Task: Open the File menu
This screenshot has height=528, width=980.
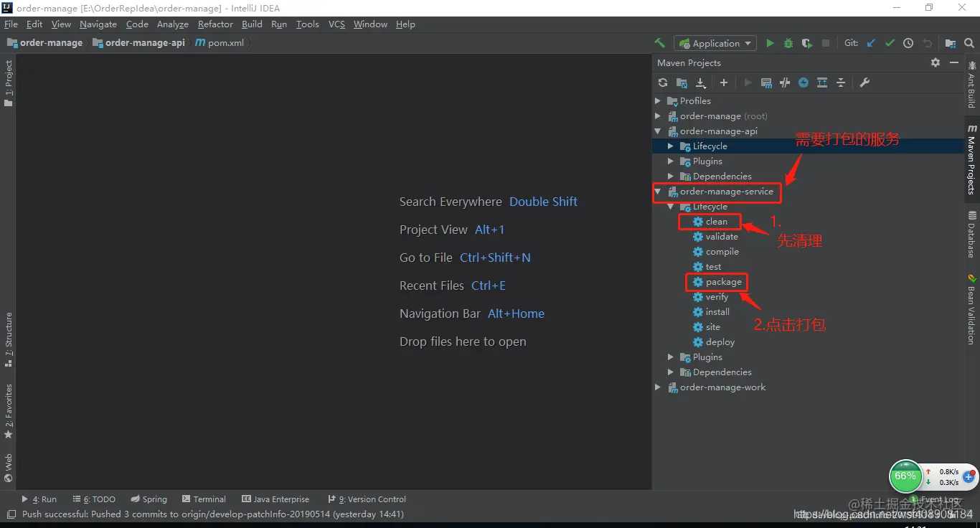Action: click(x=11, y=24)
